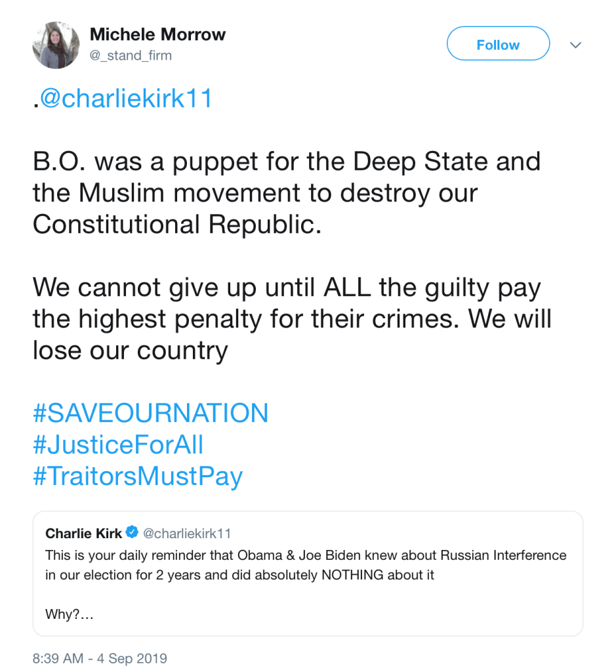The width and height of the screenshot is (616, 672).
Task: Click Michele Morrow's profile avatar
Action: pos(56,45)
